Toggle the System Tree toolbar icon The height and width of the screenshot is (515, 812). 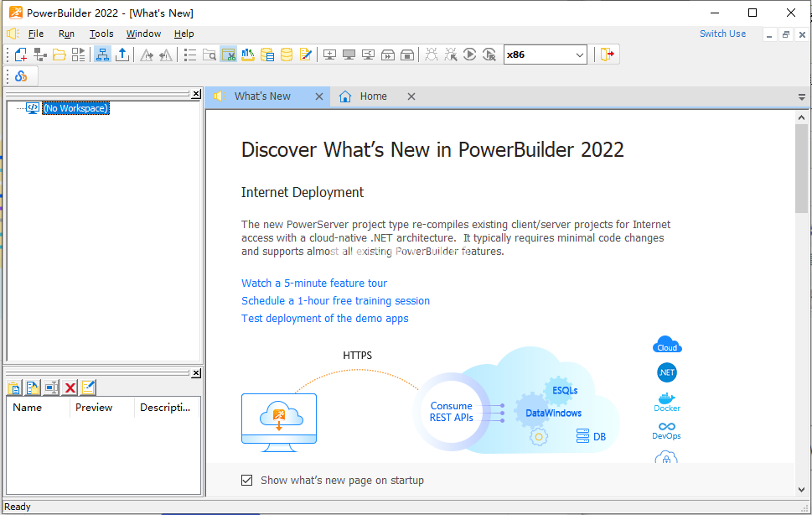102,55
